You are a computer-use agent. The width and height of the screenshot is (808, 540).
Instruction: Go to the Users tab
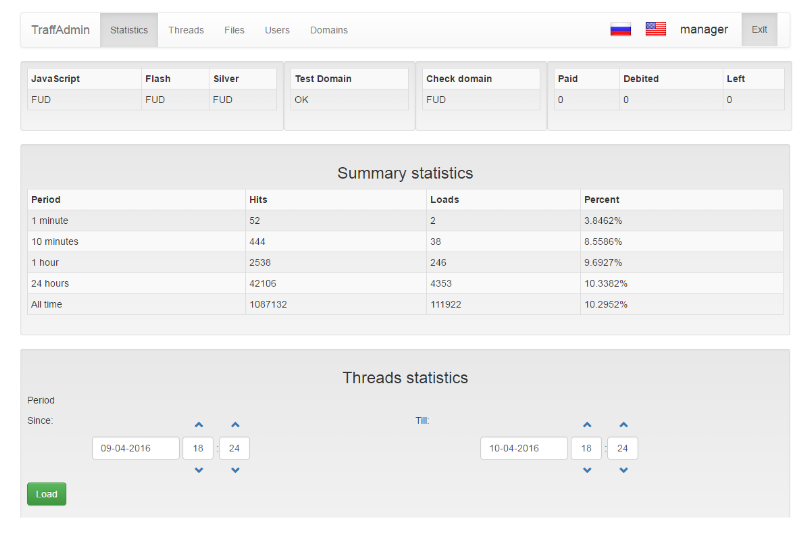point(277,30)
